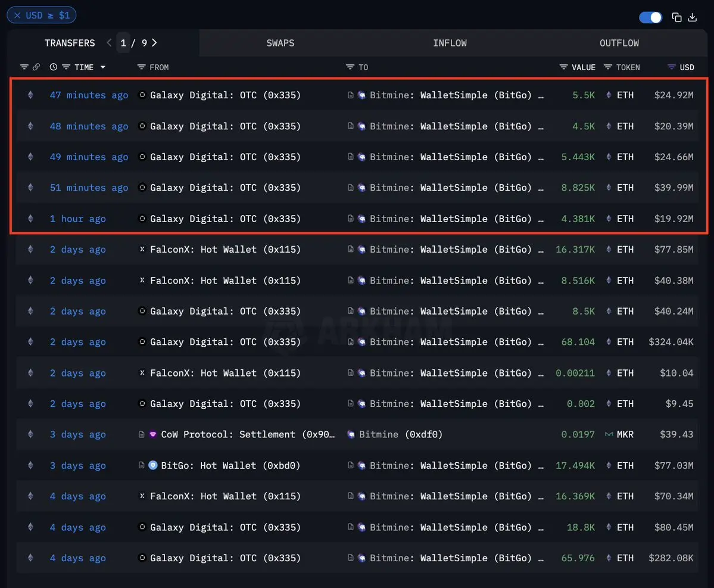Open the TO column filter
This screenshot has width=714, height=588.
[350, 67]
